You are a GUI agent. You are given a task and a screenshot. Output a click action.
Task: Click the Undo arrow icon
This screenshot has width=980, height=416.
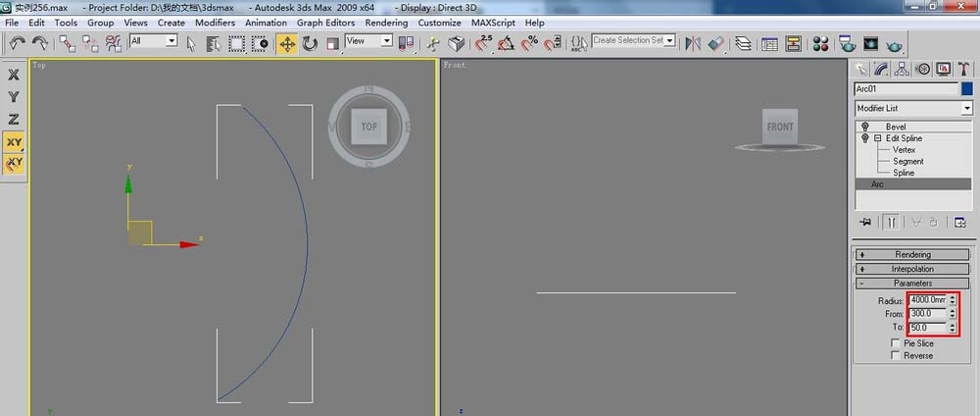click(18, 42)
